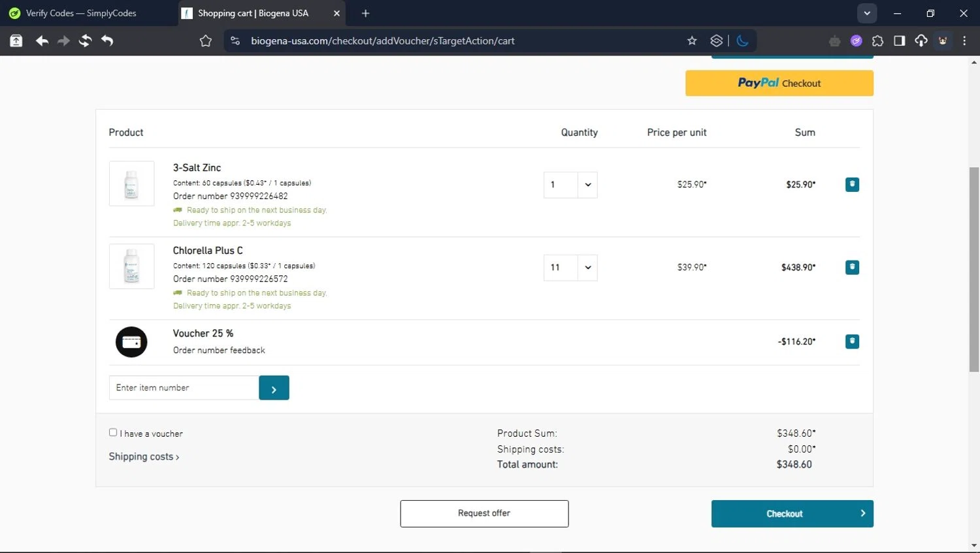Expand the Shipping costs link
The height and width of the screenshot is (553, 980).
click(x=144, y=456)
